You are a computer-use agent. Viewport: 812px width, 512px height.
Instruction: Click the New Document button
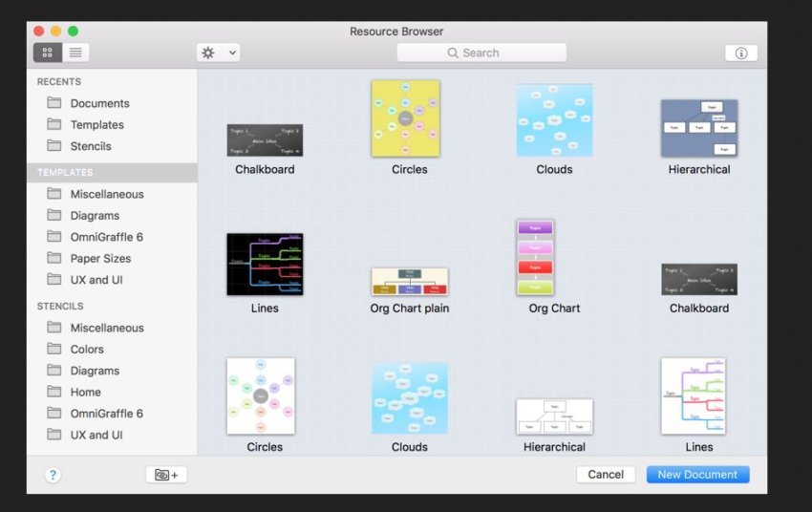point(697,475)
